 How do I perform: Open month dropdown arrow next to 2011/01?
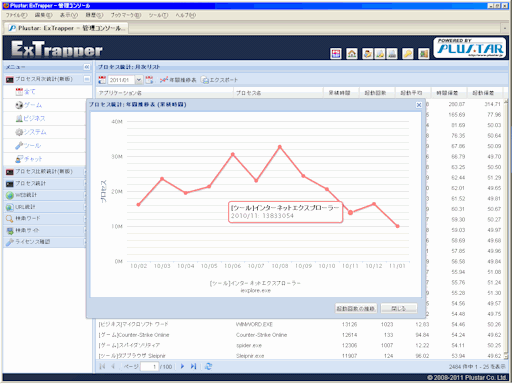pyautogui.click(x=139, y=80)
